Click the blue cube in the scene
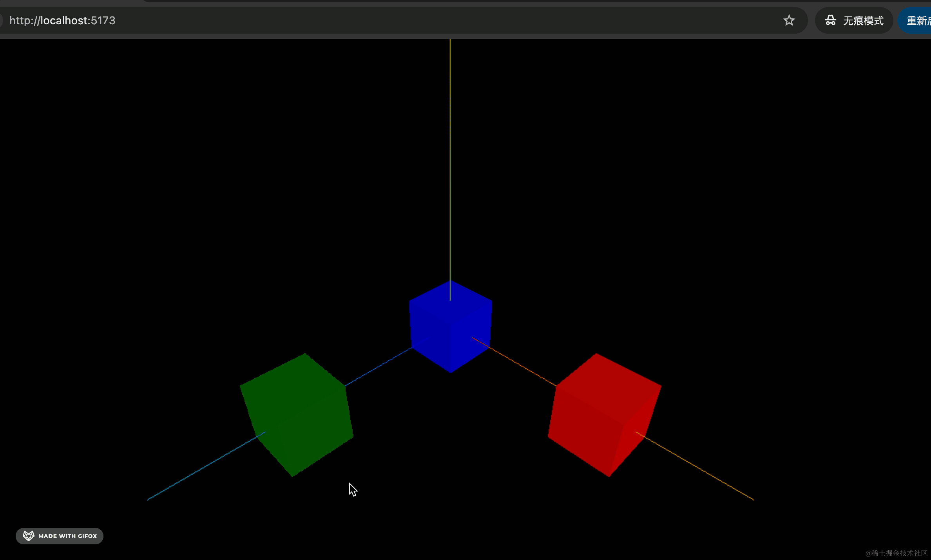 click(x=450, y=327)
